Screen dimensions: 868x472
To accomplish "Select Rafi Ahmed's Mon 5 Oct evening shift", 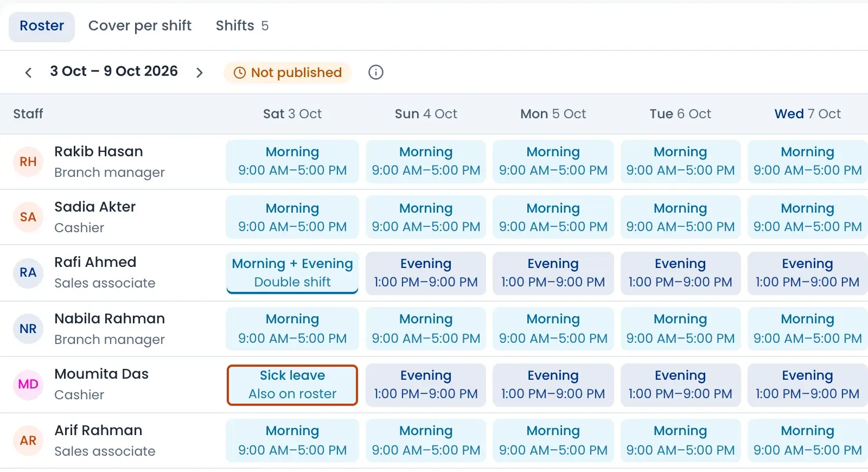I will [x=553, y=273].
